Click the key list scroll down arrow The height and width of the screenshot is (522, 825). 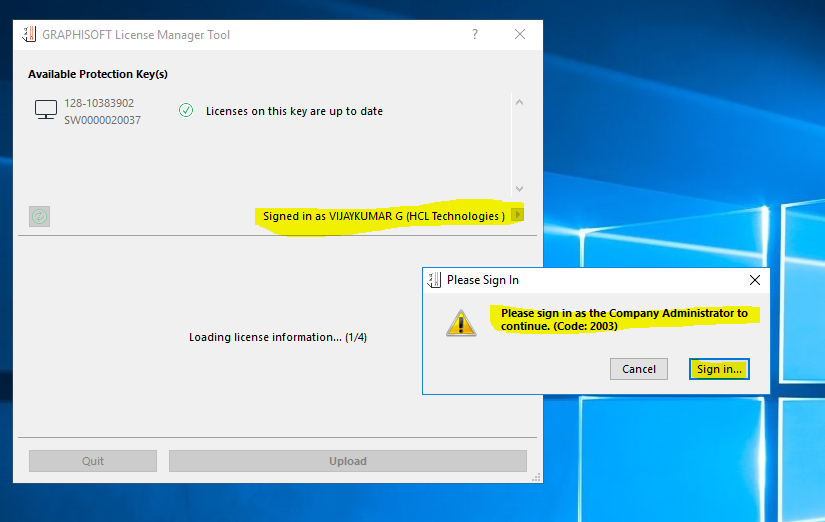pos(519,188)
